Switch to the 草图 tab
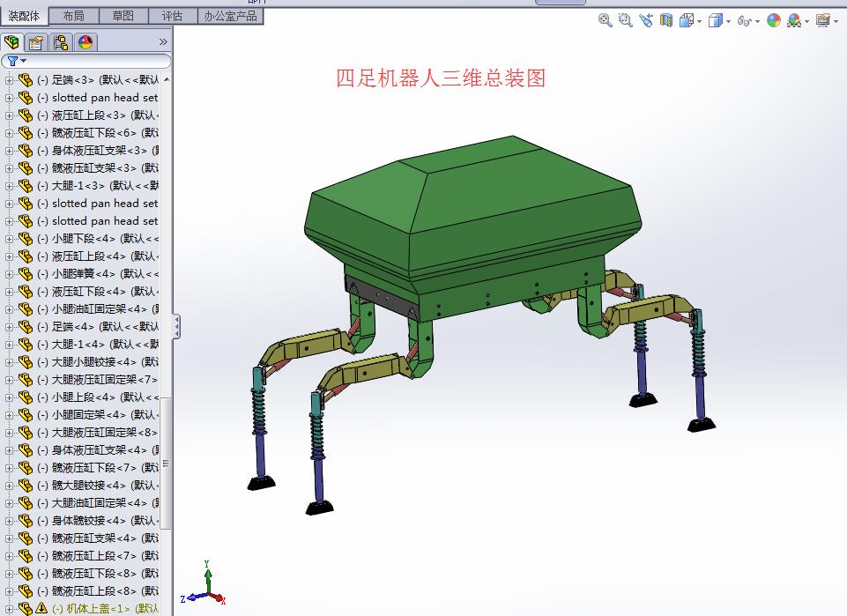This screenshot has width=847, height=616. (x=123, y=16)
